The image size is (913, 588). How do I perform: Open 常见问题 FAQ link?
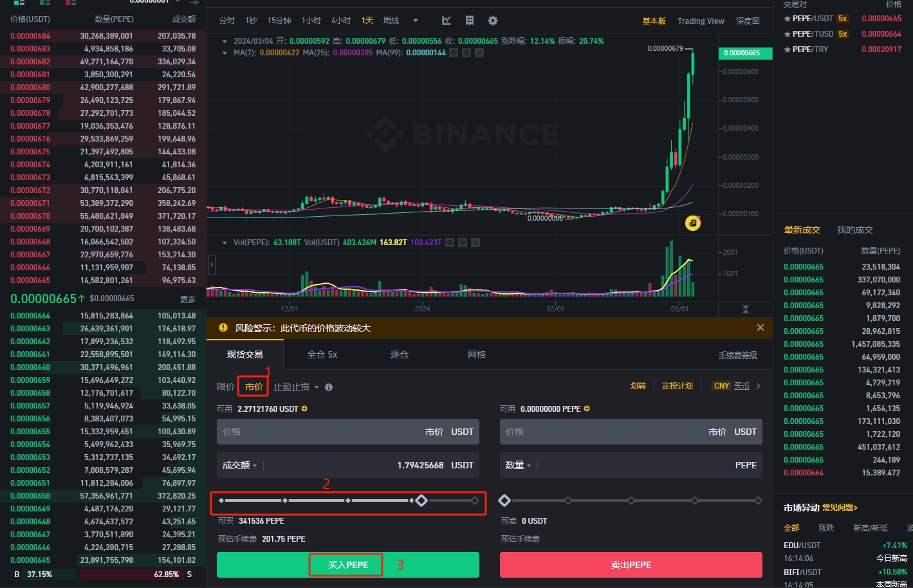click(x=840, y=508)
